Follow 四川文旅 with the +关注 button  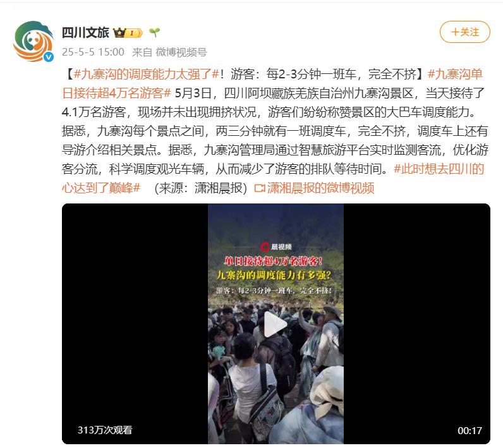tap(465, 32)
